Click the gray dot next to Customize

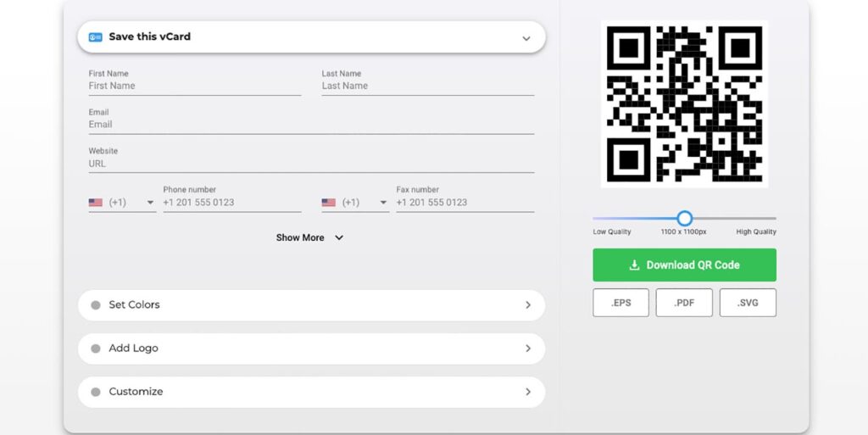pyautogui.click(x=96, y=392)
